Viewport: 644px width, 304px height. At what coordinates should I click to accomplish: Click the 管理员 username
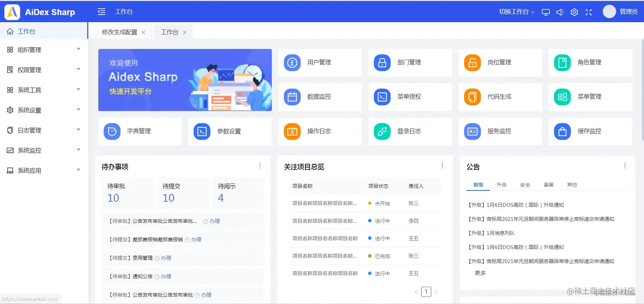pos(629,12)
